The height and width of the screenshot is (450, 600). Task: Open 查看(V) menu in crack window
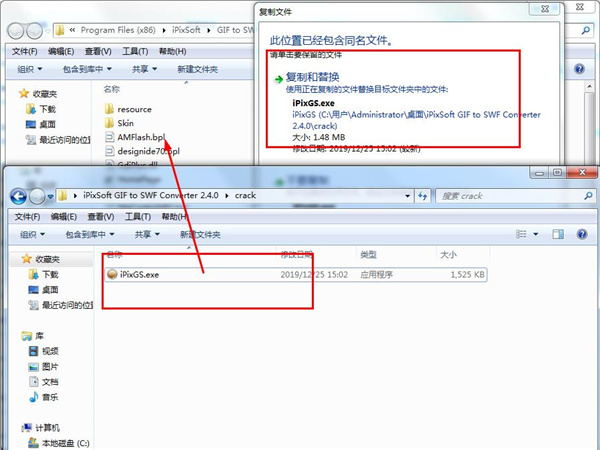[101, 217]
